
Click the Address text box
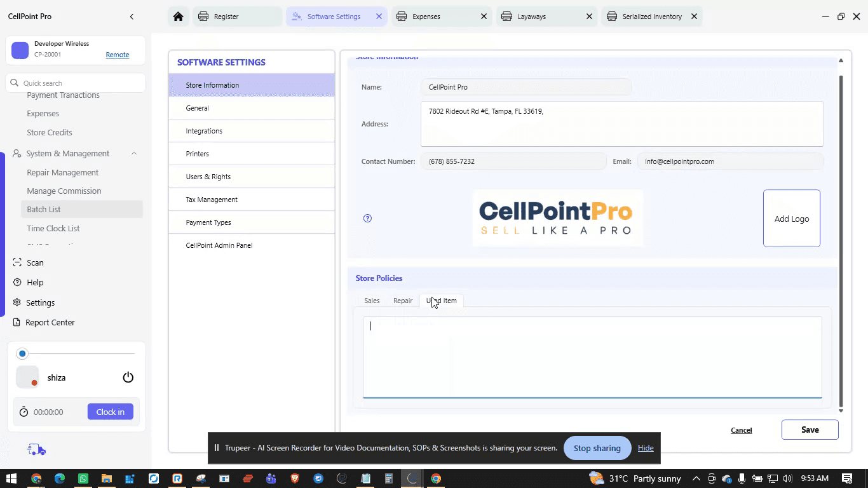coord(622,124)
